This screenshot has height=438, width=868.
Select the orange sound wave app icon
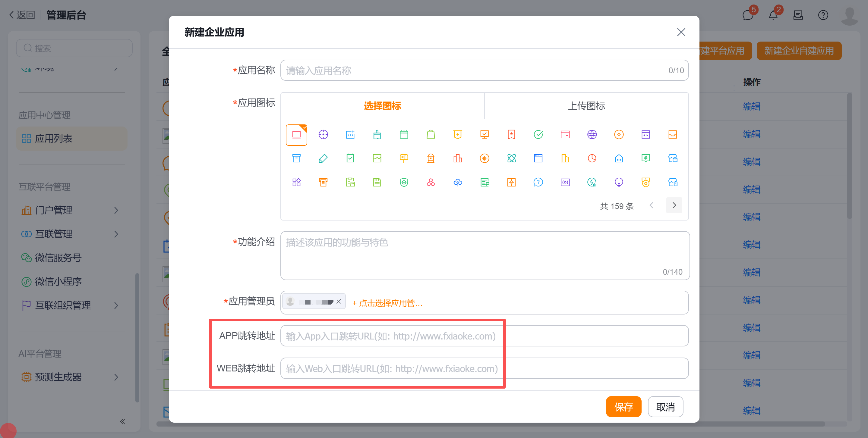coord(484,158)
